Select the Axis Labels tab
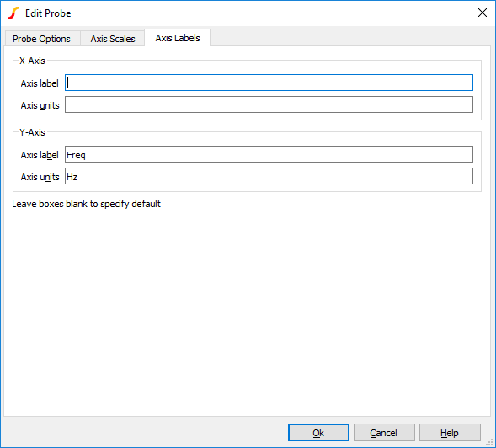 [178, 38]
